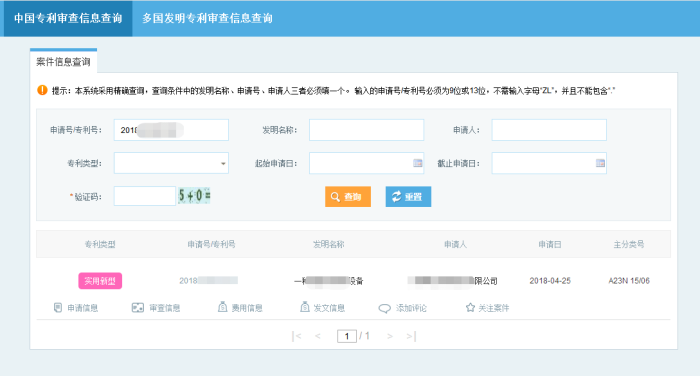
Task: Click the pink 实用新型 tag
Action: pyautogui.click(x=100, y=281)
